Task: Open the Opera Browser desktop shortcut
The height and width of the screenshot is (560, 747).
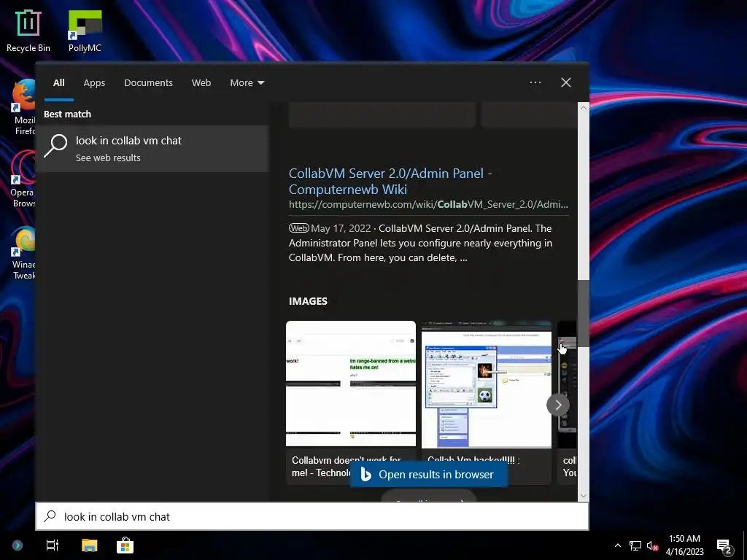Action: coord(23,180)
